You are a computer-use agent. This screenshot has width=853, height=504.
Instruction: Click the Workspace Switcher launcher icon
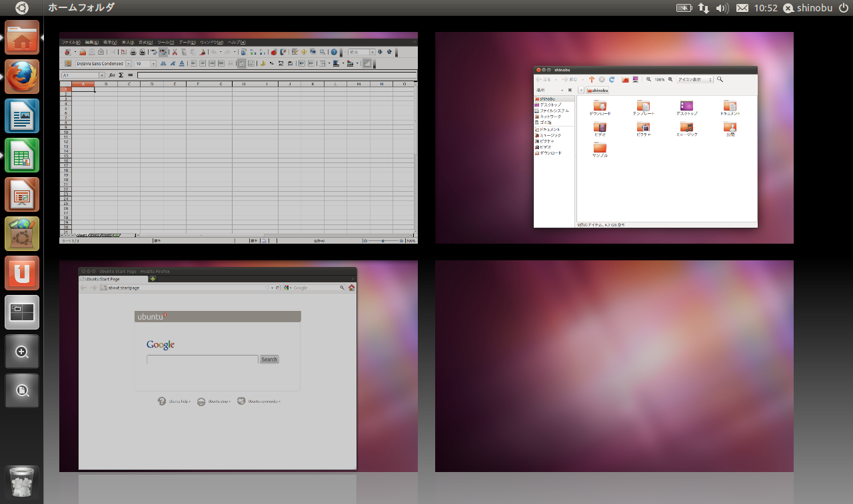[x=22, y=312]
